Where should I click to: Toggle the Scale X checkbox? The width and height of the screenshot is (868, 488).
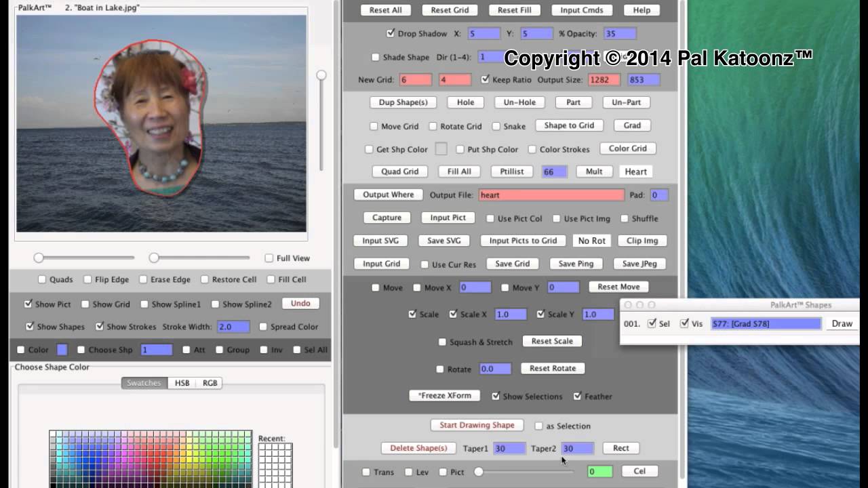pos(453,314)
